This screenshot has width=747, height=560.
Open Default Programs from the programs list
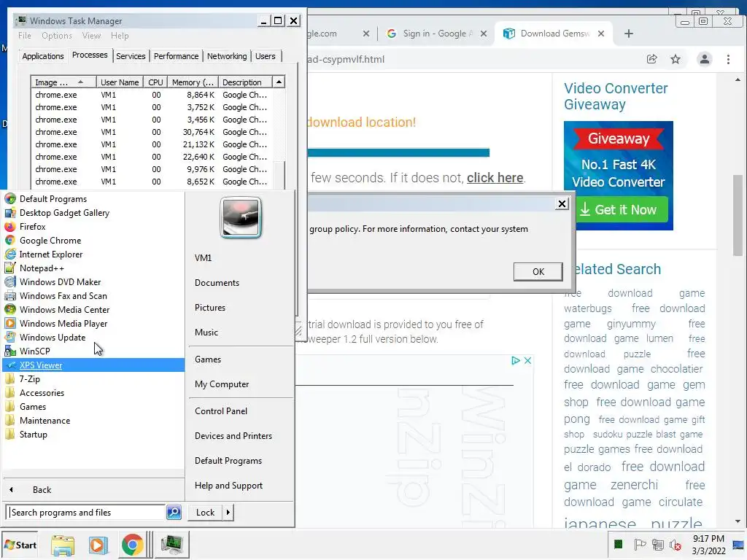[53, 199]
